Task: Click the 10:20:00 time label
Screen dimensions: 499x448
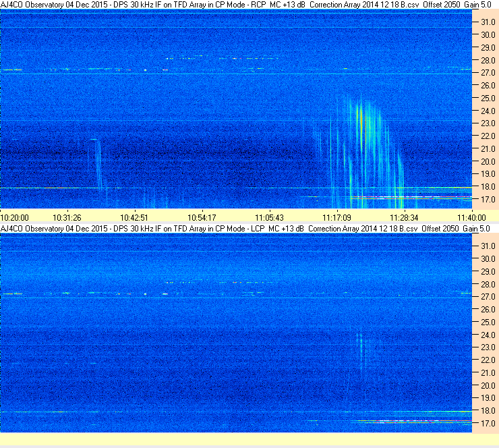Action: (x=15, y=218)
